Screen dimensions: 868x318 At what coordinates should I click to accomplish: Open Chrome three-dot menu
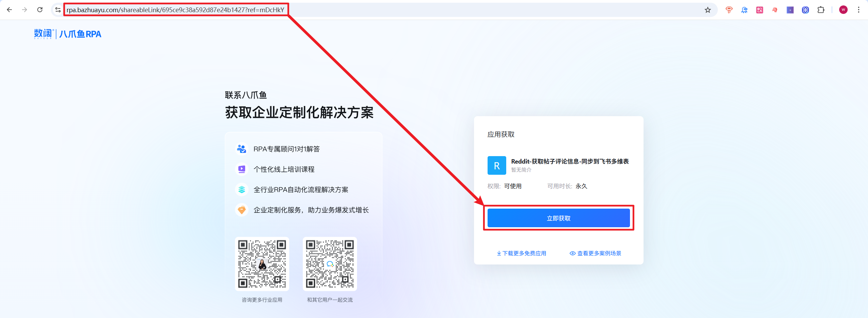click(x=859, y=10)
